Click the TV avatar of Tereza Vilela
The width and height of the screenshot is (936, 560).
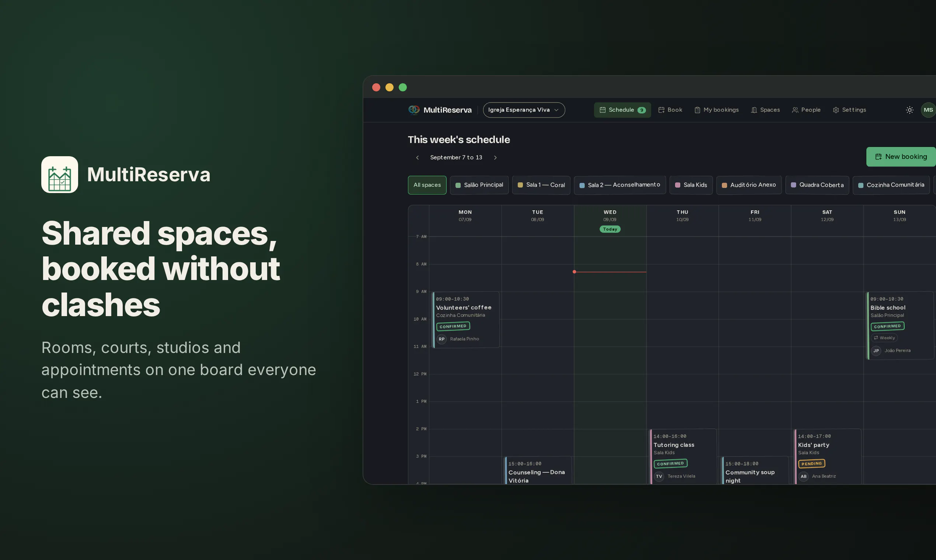coord(659,476)
